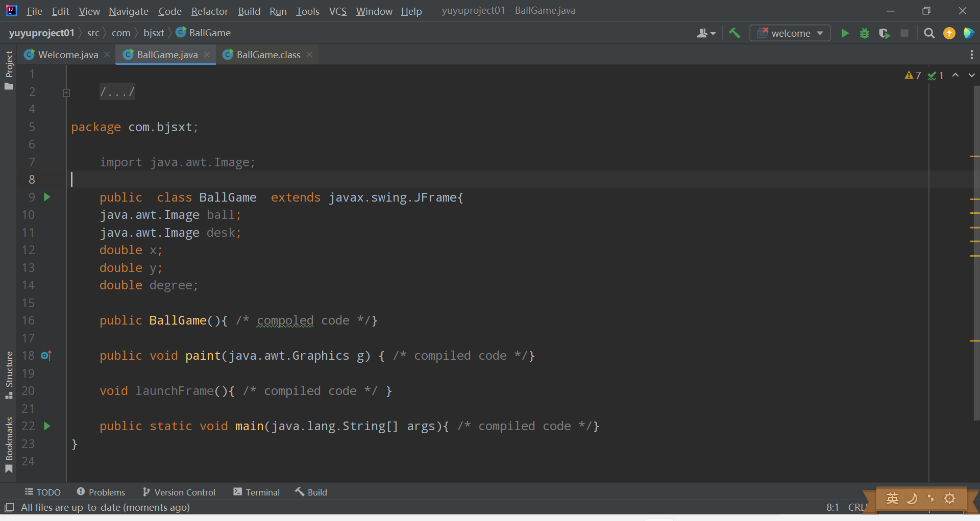Switch to the BallGame.class tab
Screen dimensions: 980x521
(x=268, y=55)
